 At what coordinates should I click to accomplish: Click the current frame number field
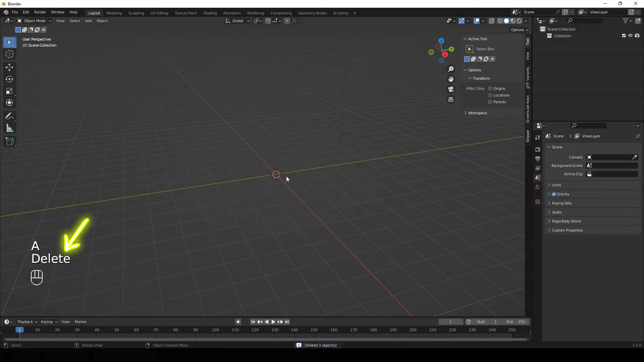(x=450, y=322)
